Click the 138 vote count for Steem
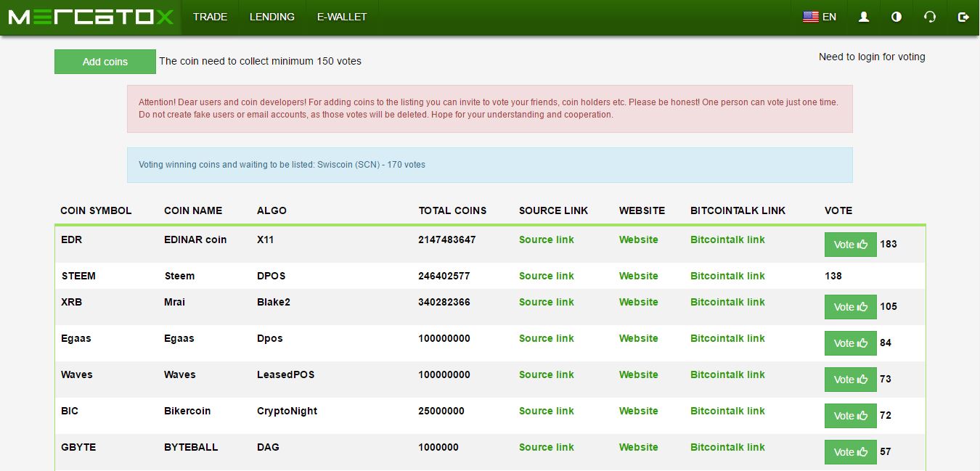The width and height of the screenshot is (980, 471). click(x=833, y=276)
